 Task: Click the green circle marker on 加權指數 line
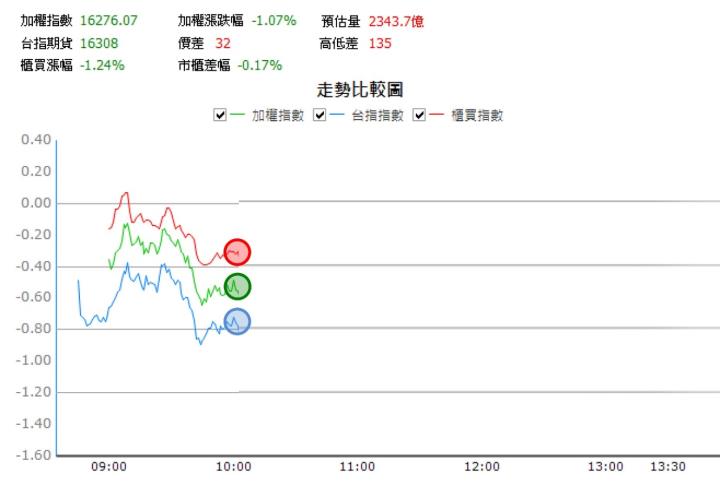pyautogui.click(x=237, y=287)
